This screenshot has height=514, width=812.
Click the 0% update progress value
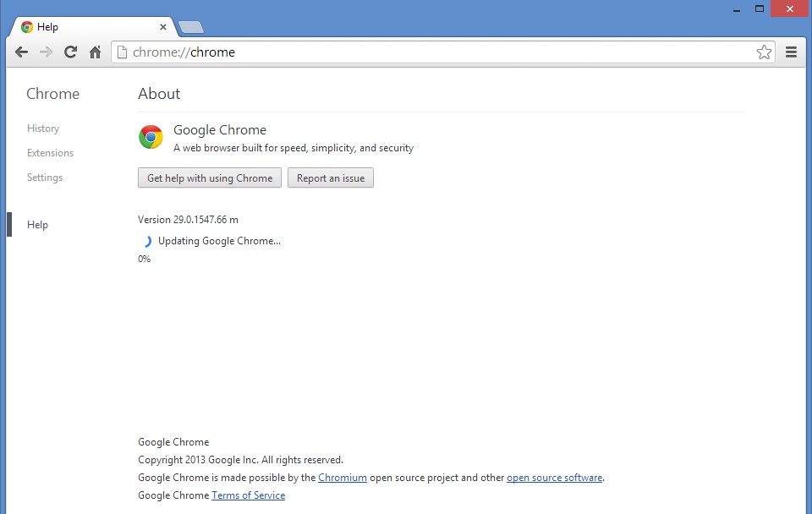[144, 259]
